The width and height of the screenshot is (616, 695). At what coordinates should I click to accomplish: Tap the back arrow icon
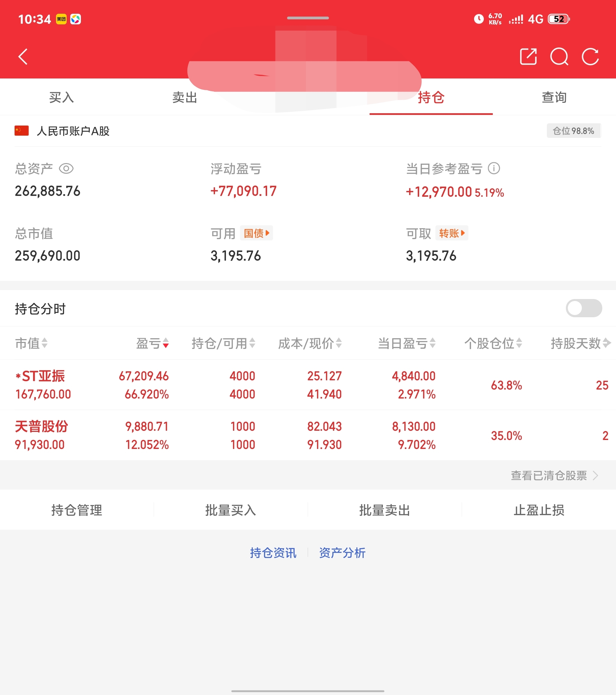point(23,57)
